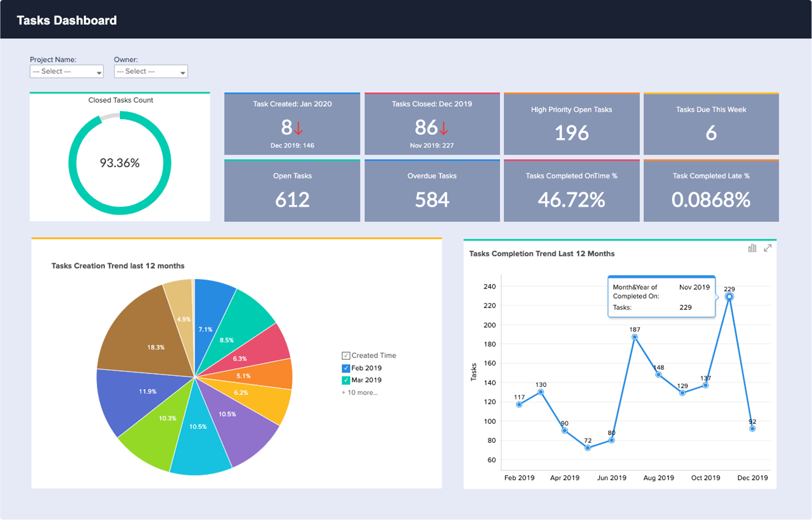The width and height of the screenshot is (812, 520).
Task: Uncheck the Feb 2019 legend checkbox
Action: click(346, 368)
